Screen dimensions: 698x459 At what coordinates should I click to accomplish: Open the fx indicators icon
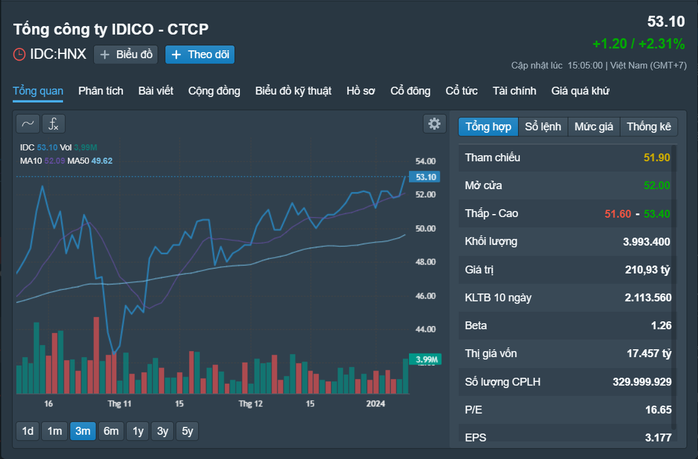(54, 124)
